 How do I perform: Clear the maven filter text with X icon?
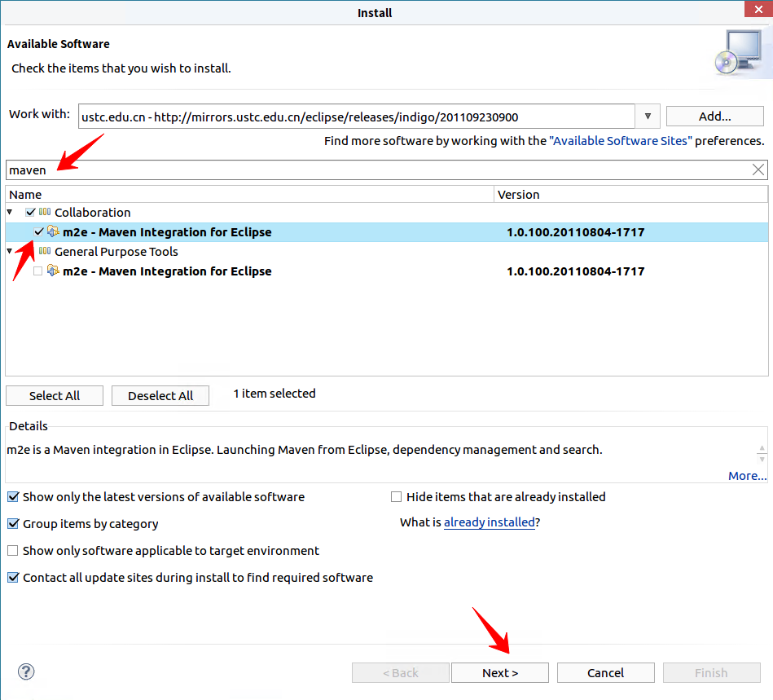click(x=758, y=169)
